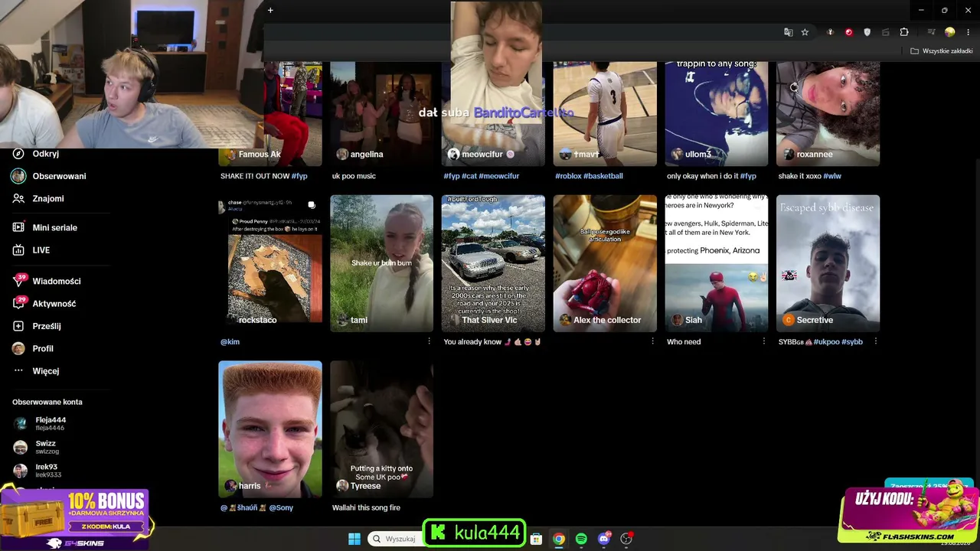Open the Wszystkie zakładki bookmarks folder
Screen dimensions: 980x551
pos(941,51)
